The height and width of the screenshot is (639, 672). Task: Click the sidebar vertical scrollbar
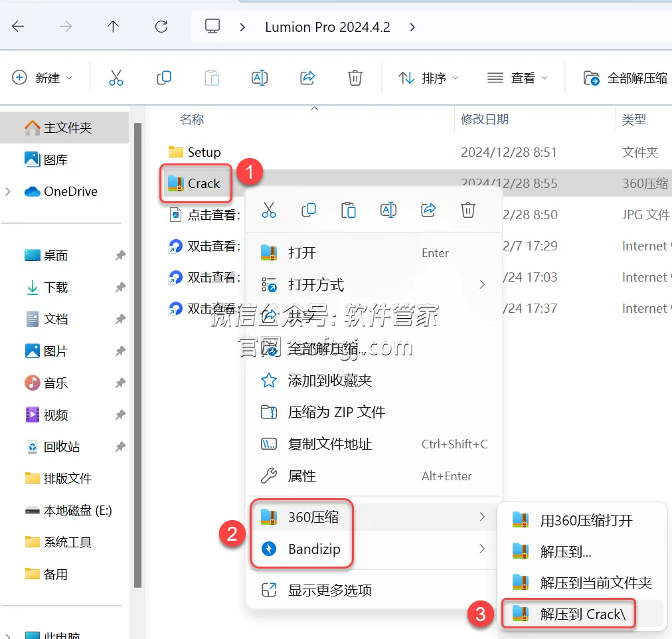pos(137,356)
